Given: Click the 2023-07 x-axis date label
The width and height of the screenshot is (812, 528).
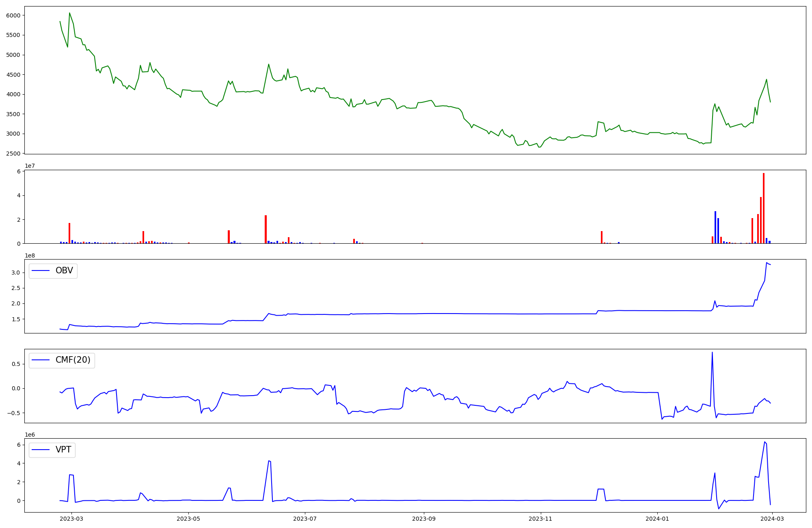Looking at the screenshot, I should (x=305, y=518).
